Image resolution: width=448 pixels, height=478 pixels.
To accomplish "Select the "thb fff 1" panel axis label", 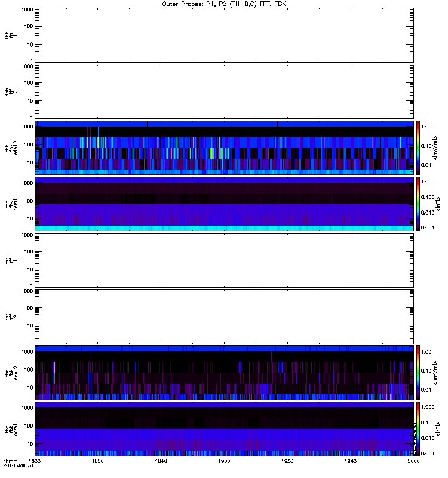I will coord(11,35).
